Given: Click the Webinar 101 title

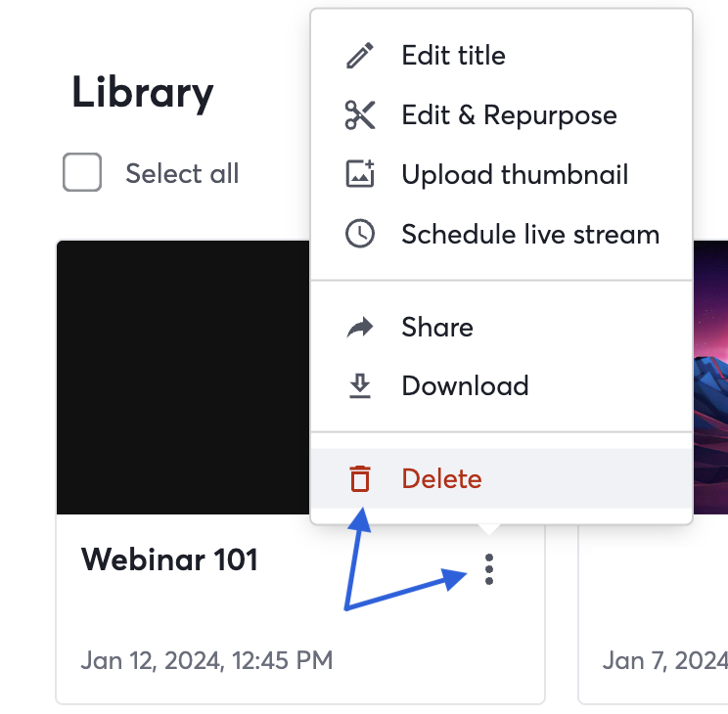Looking at the screenshot, I should point(169,559).
